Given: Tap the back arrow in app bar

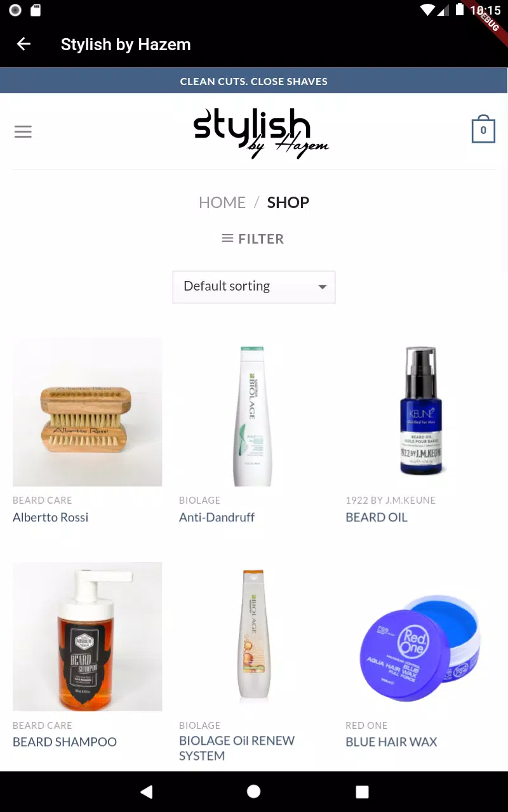Looking at the screenshot, I should click(23, 44).
